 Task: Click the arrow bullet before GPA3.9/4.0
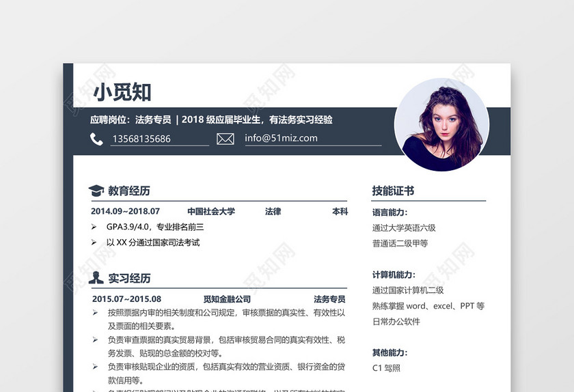[94, 227]
